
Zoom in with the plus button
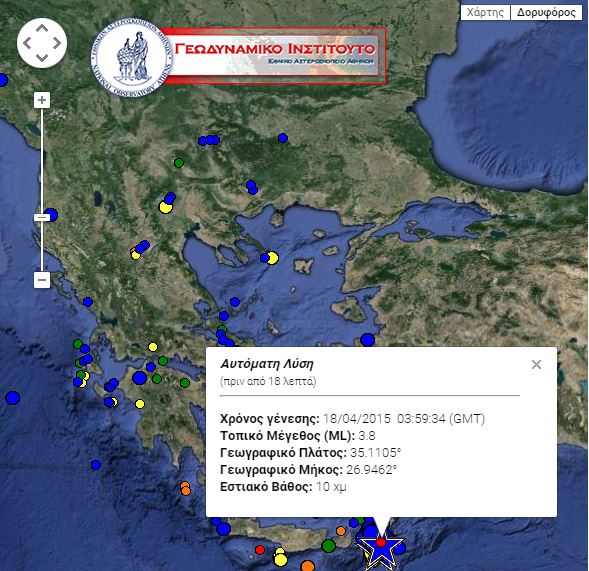pyautogui.click(x=42, y=100)
